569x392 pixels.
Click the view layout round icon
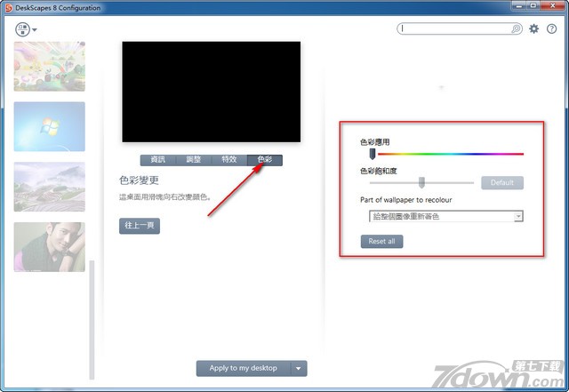click(22, 29)
